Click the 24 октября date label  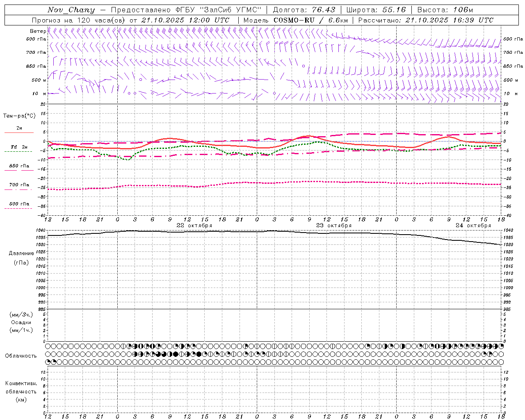point(473,226)
